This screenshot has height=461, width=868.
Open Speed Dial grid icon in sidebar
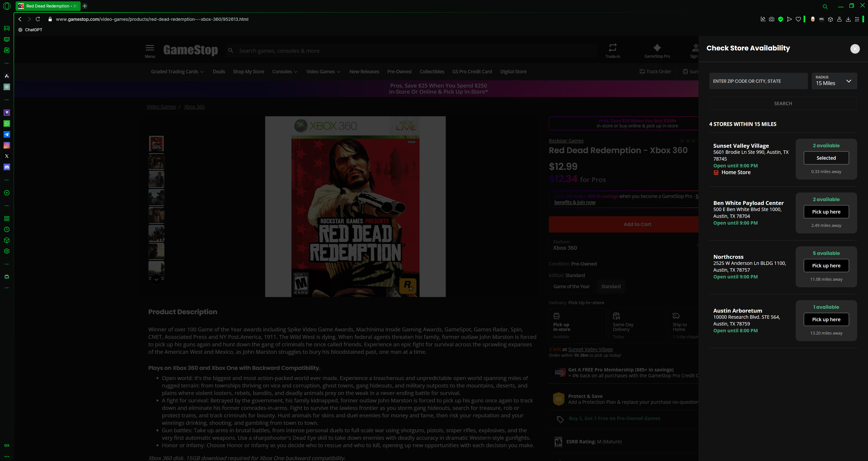click(7, 219)
